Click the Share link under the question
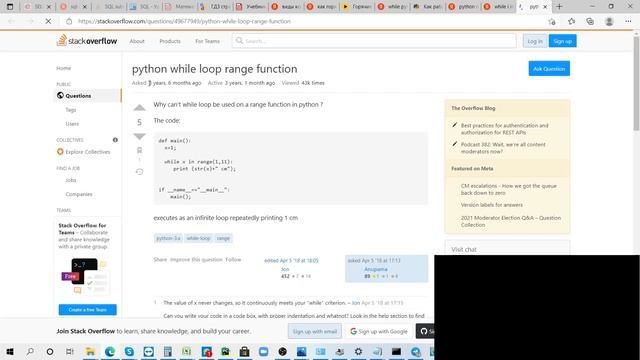640x360 pixels. (160, 260)
